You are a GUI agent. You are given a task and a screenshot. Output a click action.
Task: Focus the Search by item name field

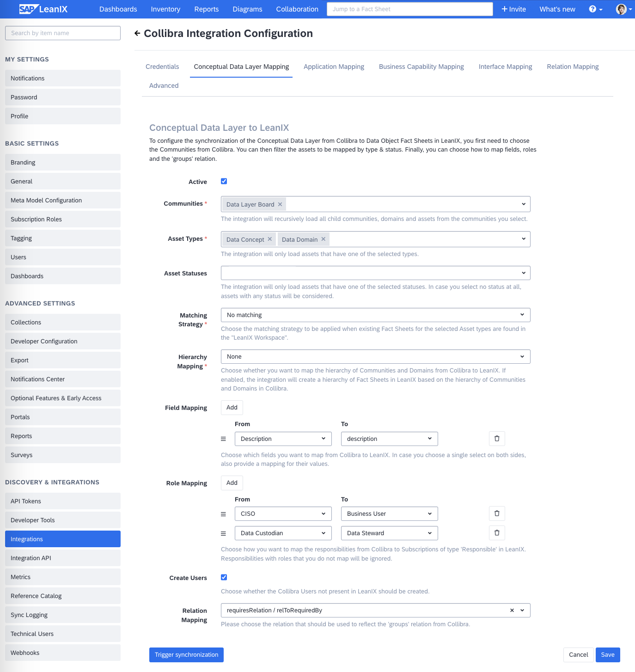63,33
